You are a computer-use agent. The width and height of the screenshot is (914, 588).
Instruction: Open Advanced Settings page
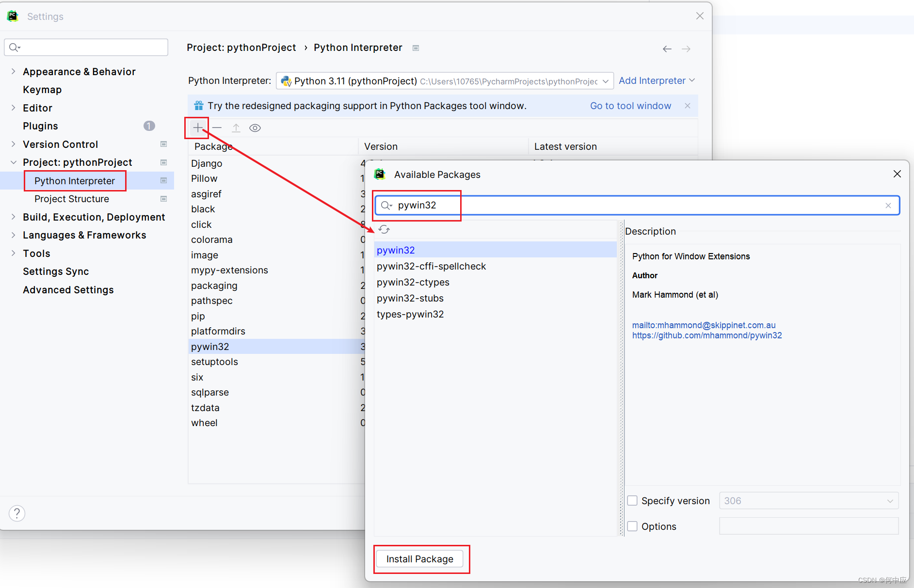point(68,290)
